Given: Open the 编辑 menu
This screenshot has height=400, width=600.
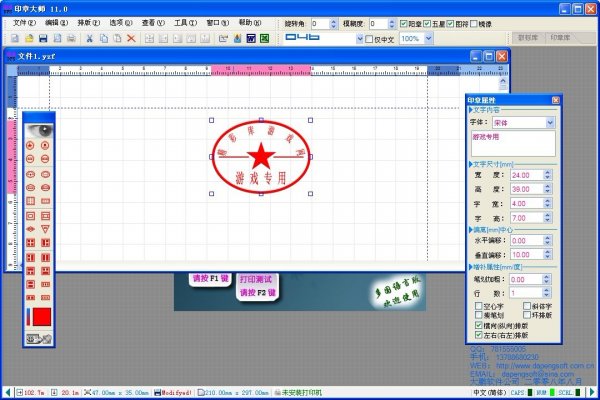Looking at the screenshot, I should tap(56, 23).
